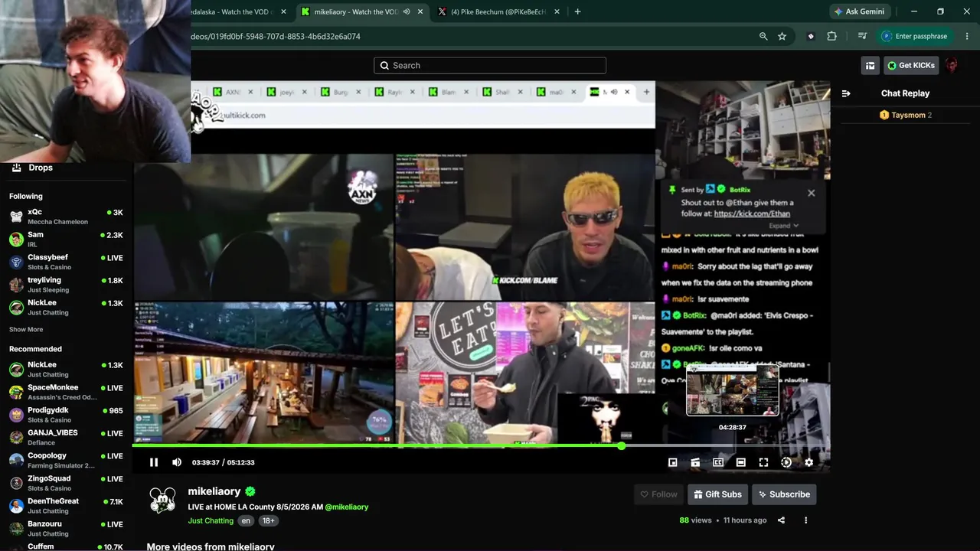Viewport: 980px width, 551px height.
Task: Open SpaceMonkee in Recommended channels
Action: [x=66, y=393]
